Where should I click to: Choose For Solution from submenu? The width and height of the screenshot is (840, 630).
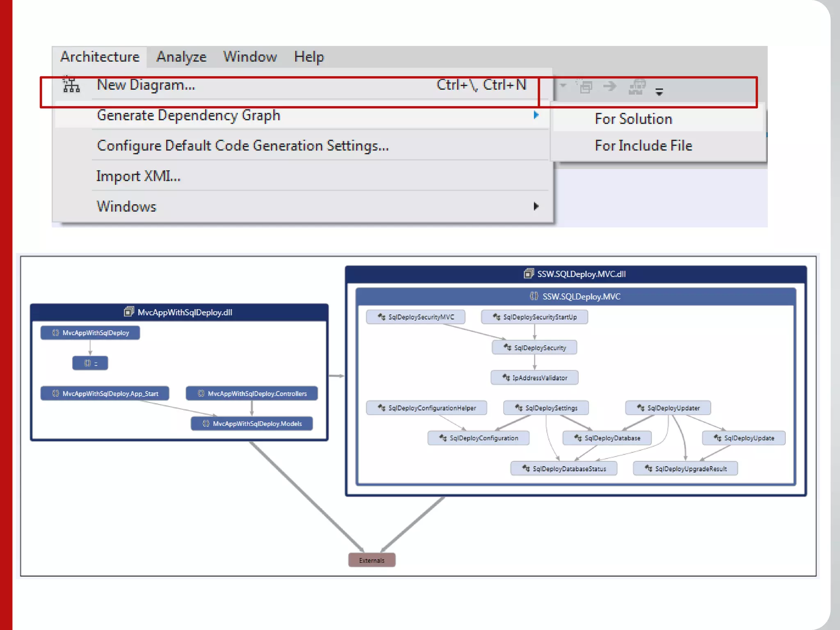tap(633, 119)
